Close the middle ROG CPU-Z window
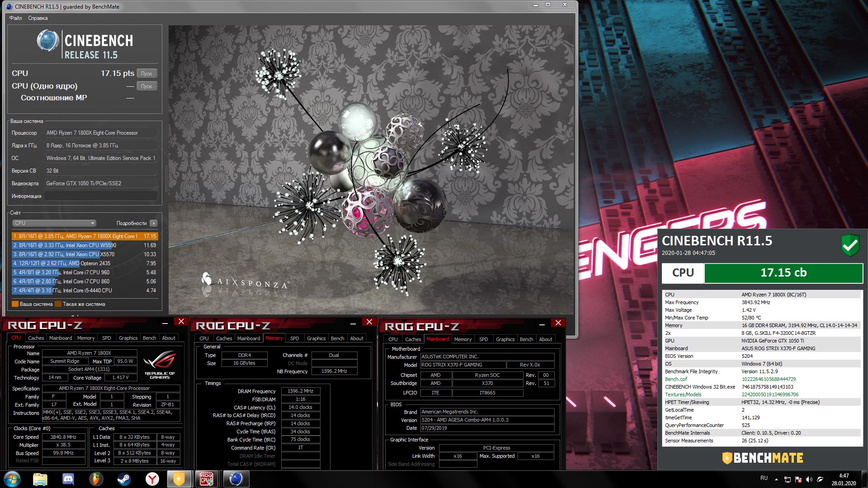 [x=369, y=322]
